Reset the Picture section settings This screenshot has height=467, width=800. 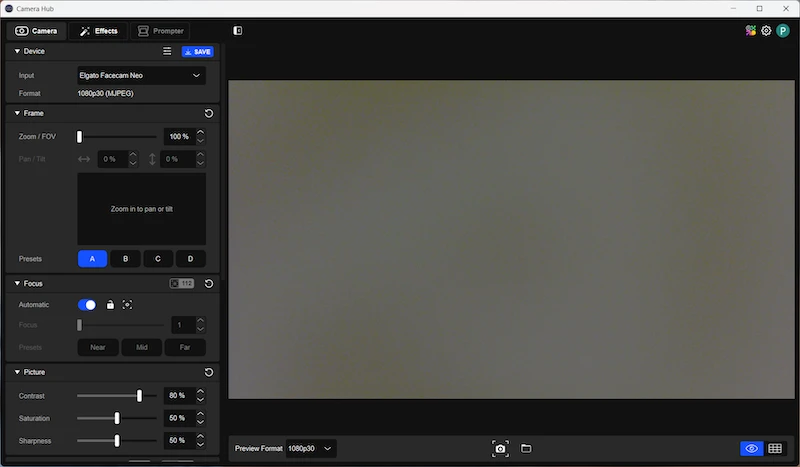(x=209, y=372)
